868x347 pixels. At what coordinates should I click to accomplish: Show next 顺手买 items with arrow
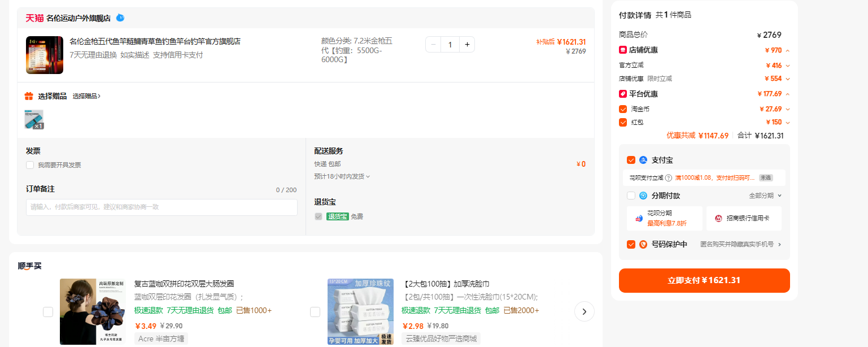coord(584,311)
